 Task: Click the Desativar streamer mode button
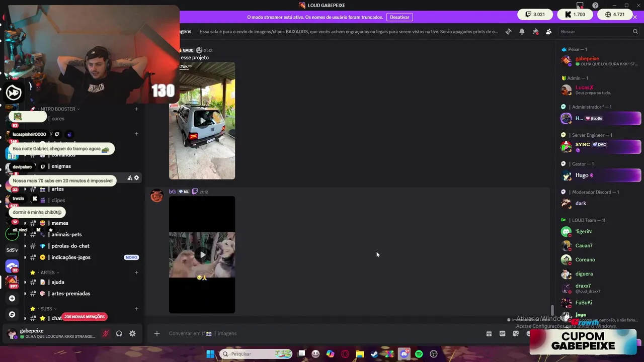(x=399, y=17)
